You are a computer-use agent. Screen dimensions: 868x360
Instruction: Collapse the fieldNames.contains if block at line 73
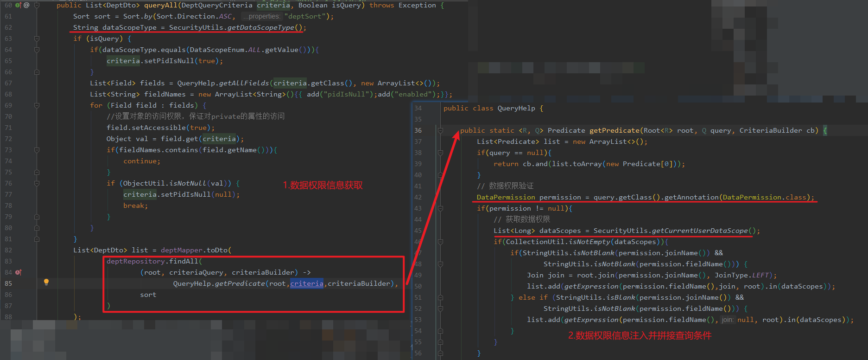pos(37,150)
